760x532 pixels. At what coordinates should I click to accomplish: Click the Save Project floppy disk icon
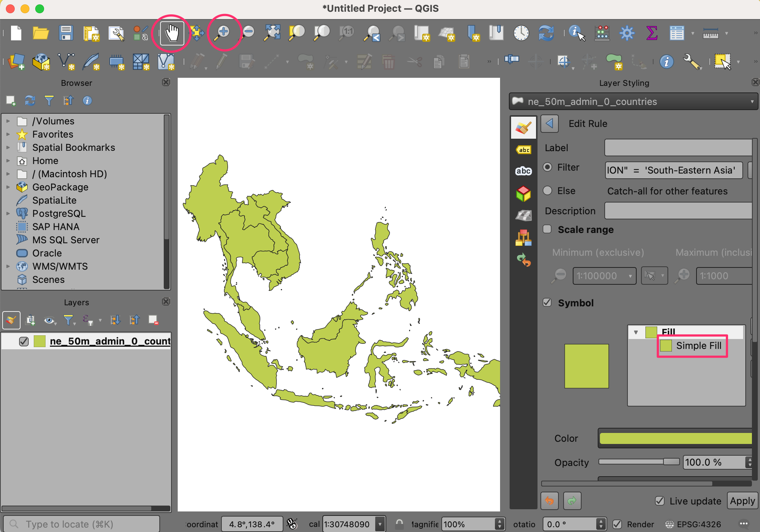66,33
